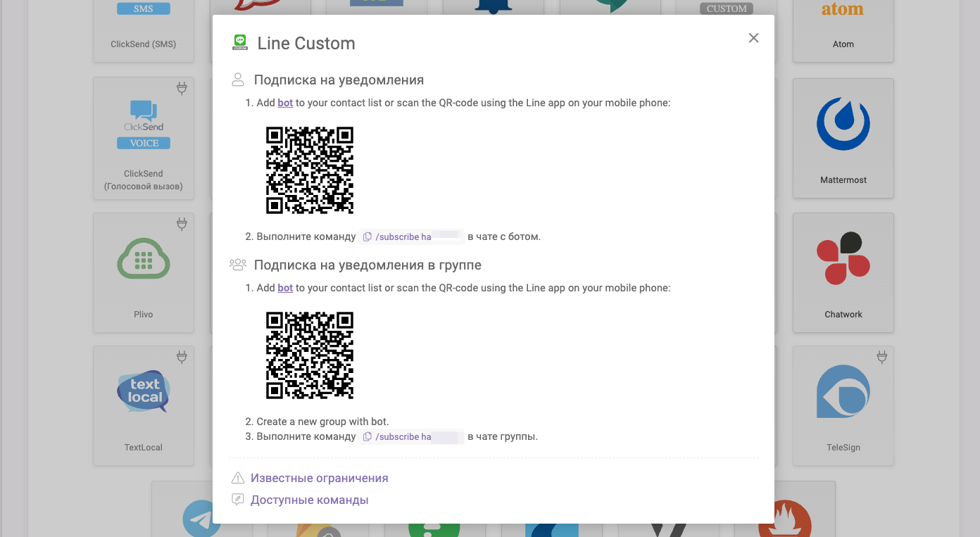
Task: Open the ClickSend Voice integration card
Action: pos(144,138)
